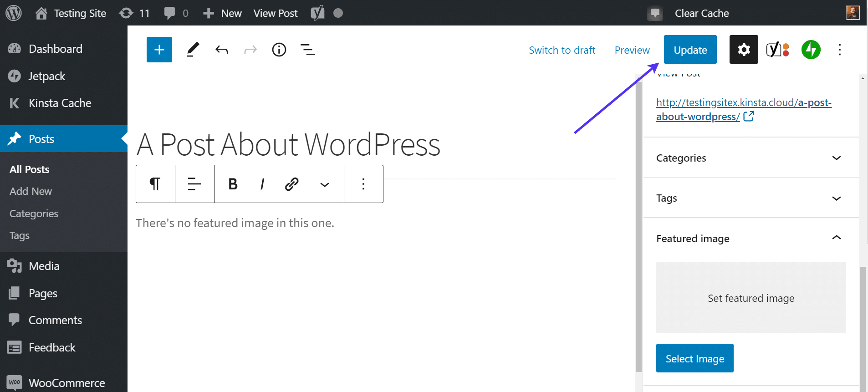Image resolution: width=868 pixels, height=392 pixels.
Task: Toggle bold formatting
Action: coord(233,184)
